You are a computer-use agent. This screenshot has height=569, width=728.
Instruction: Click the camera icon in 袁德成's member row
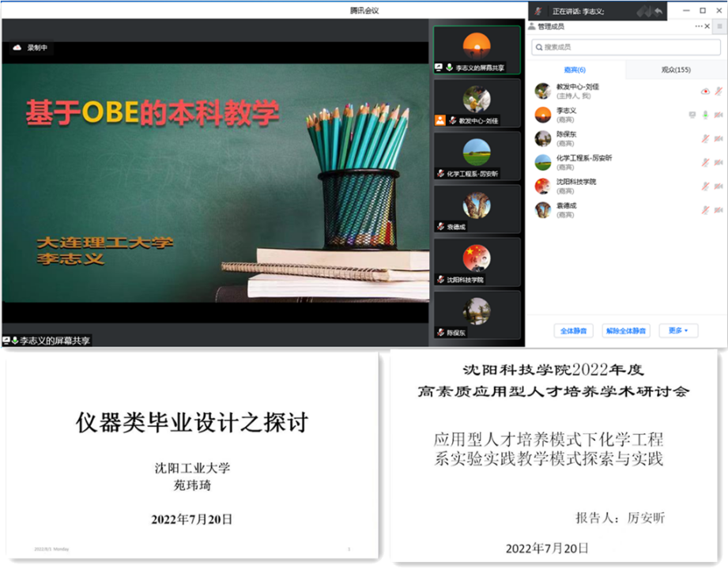tap(719, 210)
